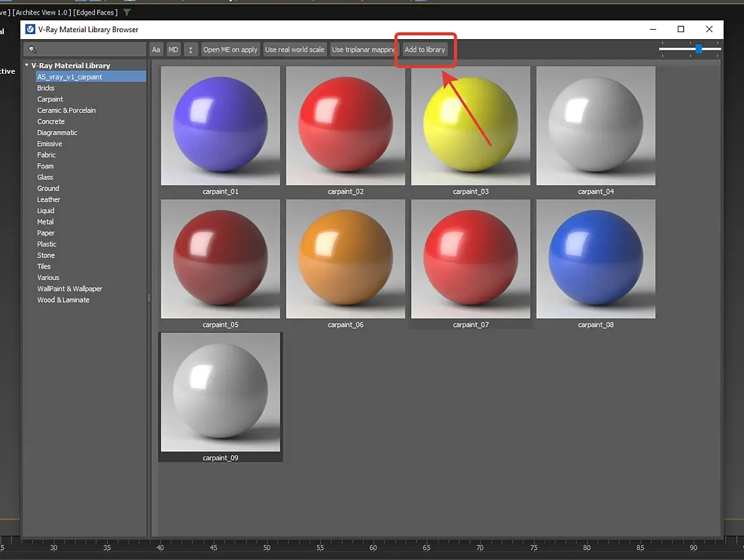Toggle Use real world scale
This screenshot has height=560, width=744.
pyautogui.click(x=294, y=49)
